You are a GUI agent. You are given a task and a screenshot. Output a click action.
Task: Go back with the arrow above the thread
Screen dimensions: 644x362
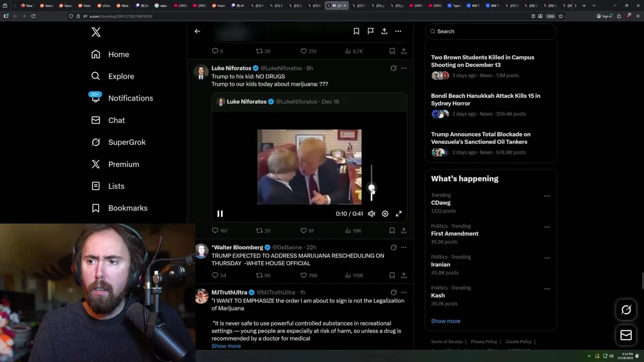(x=197, y=31)
